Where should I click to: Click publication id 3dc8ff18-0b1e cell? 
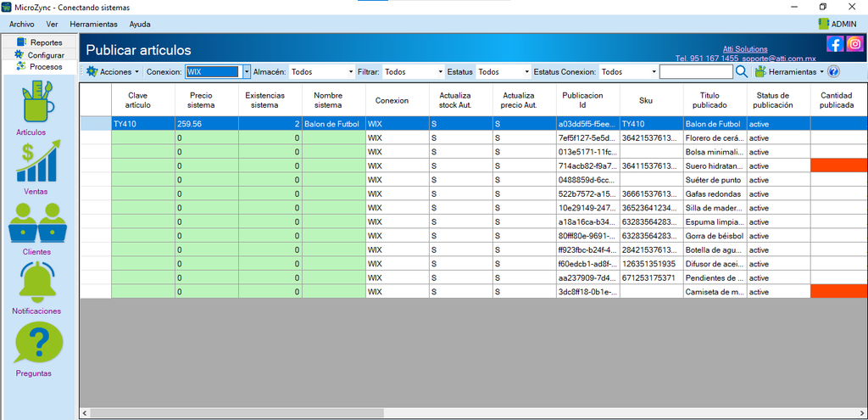coord(588,291)
